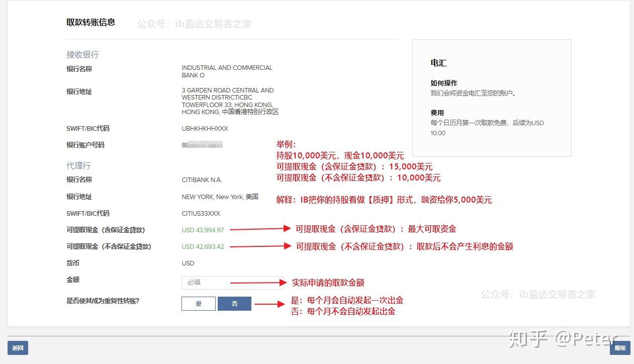Click the green USD 42,693.42 withdrawable amount
This screenshot has width=634, height=364.
coord(202,246)
